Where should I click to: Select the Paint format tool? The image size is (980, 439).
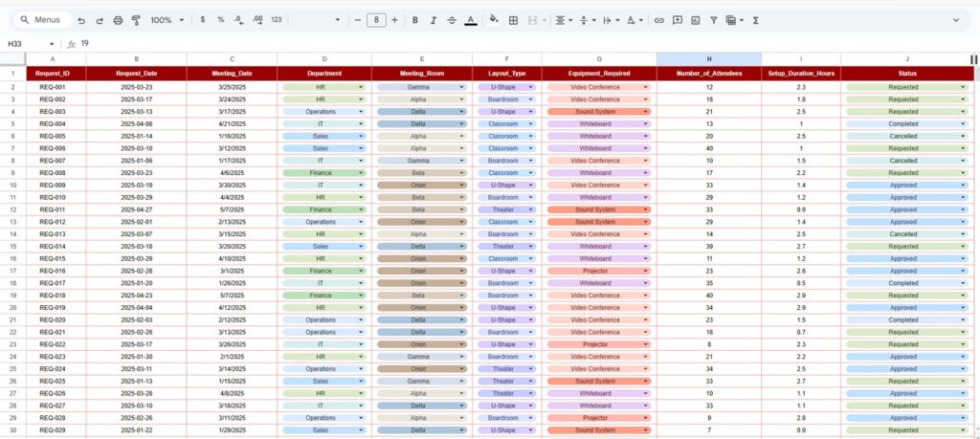[136, 20]
